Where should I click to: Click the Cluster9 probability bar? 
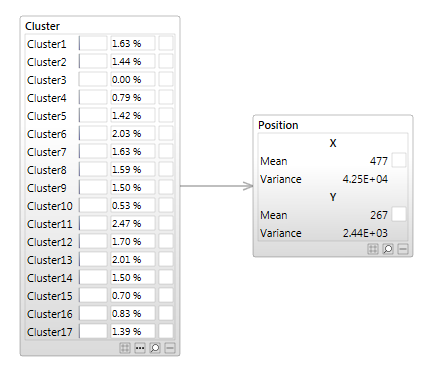[93, 187]
